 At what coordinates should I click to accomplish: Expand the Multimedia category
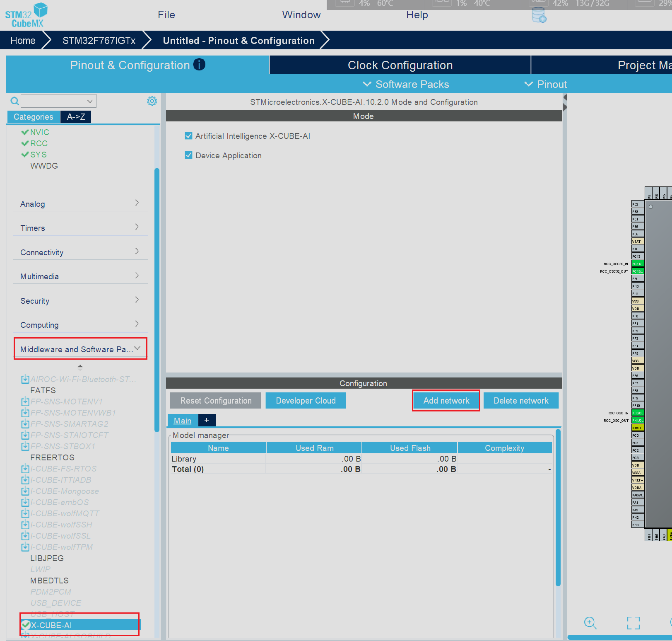pos(80,276)
